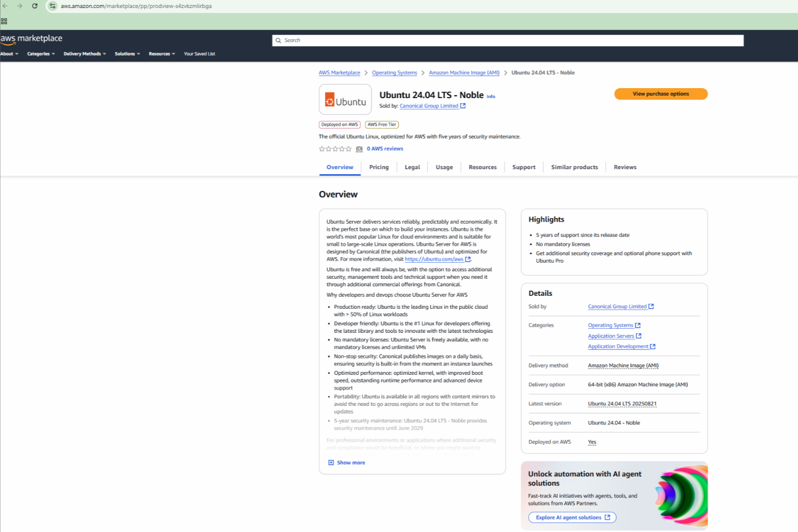The image size is (798, 532).
Task: Switch to the Pricing tab
Action: pos(379,167)
